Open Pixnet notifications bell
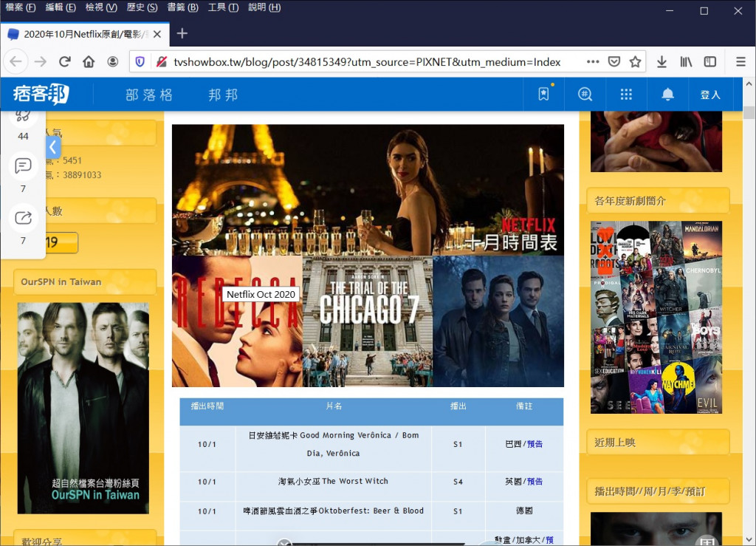 (x=667, y=94)
